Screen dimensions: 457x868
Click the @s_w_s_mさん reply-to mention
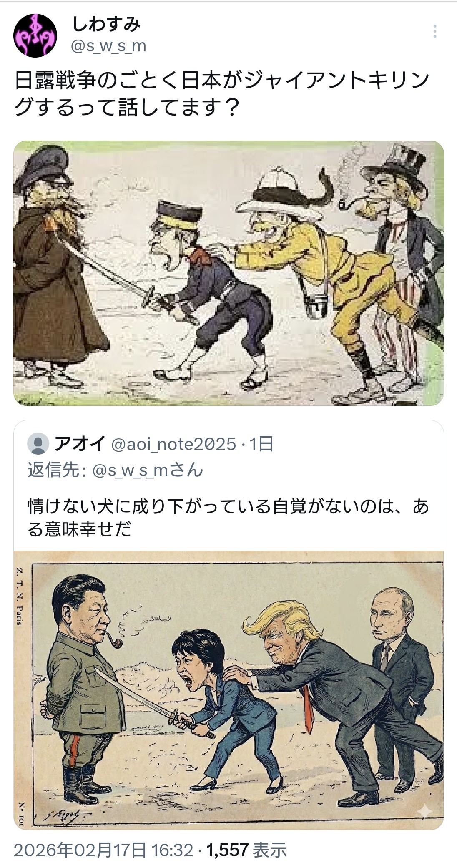coord(148,470)
